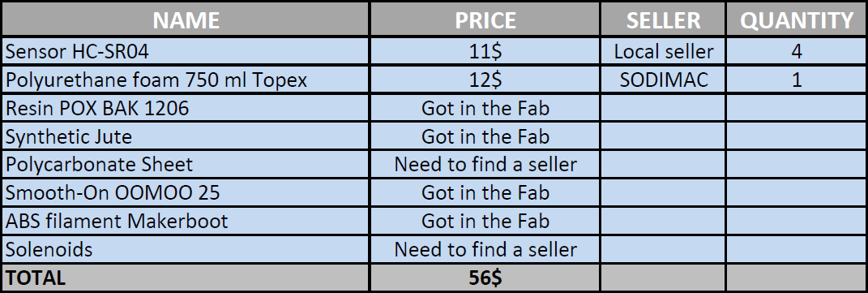Viewport: 868px width, 293px height.
Task: Click the Smooth-On OOMOO 25 cell
Action: pos(186,192)
